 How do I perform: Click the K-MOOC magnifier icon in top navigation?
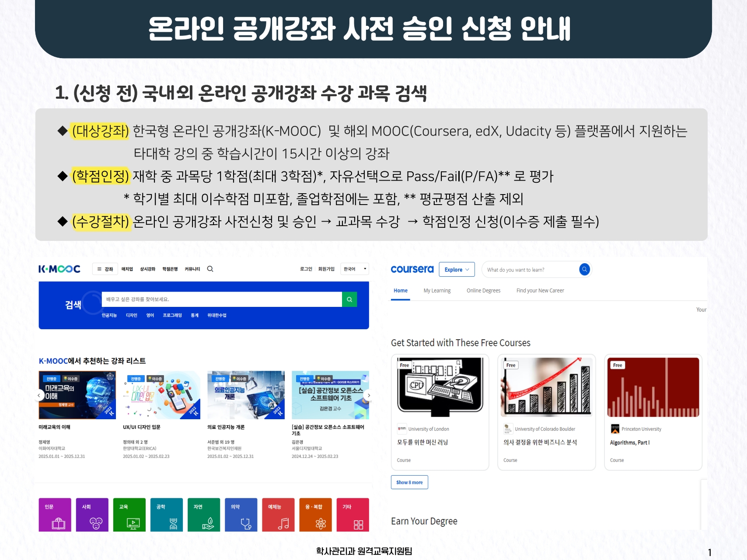pos(210,269)
